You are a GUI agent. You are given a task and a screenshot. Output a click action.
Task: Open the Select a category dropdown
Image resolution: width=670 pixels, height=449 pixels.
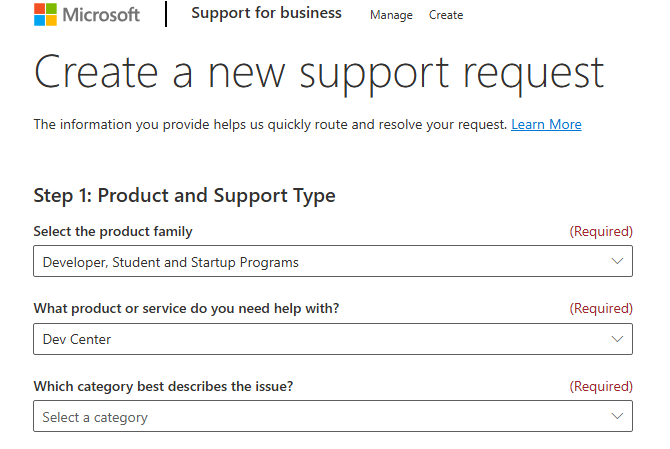point(333,416)
